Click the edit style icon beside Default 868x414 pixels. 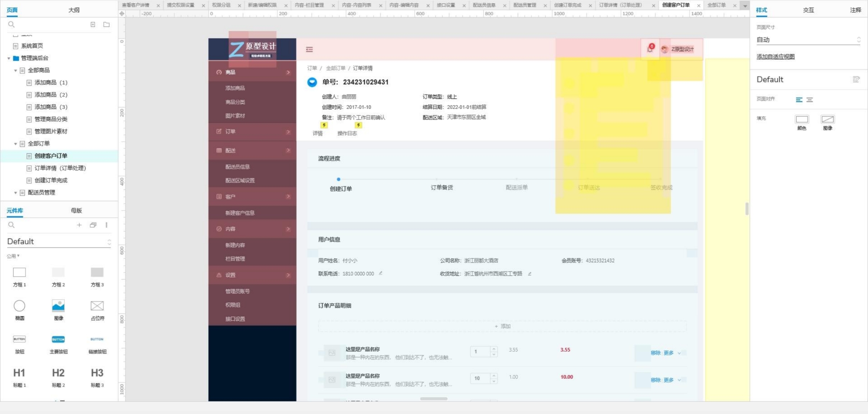point(856,79)
